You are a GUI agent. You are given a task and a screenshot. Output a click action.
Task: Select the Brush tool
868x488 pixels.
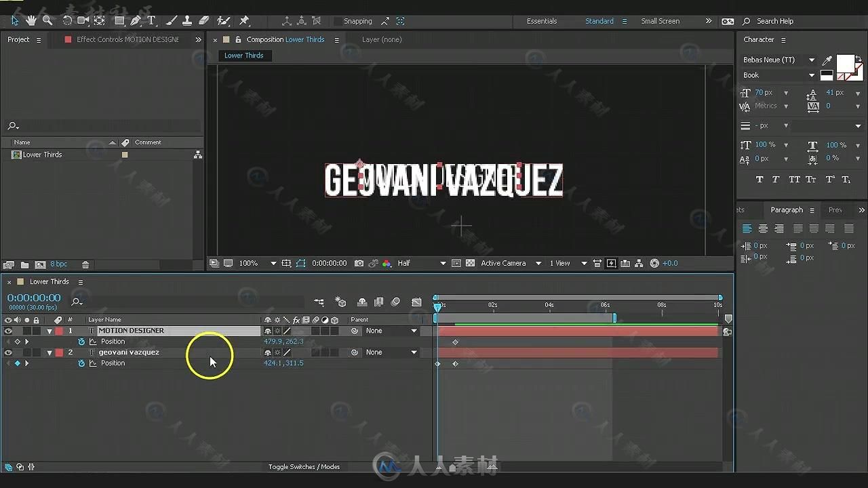click(x=172, y=21)
